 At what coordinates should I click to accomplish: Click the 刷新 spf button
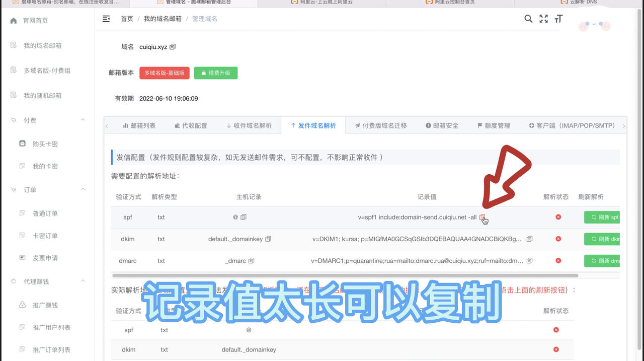[602, 217]
